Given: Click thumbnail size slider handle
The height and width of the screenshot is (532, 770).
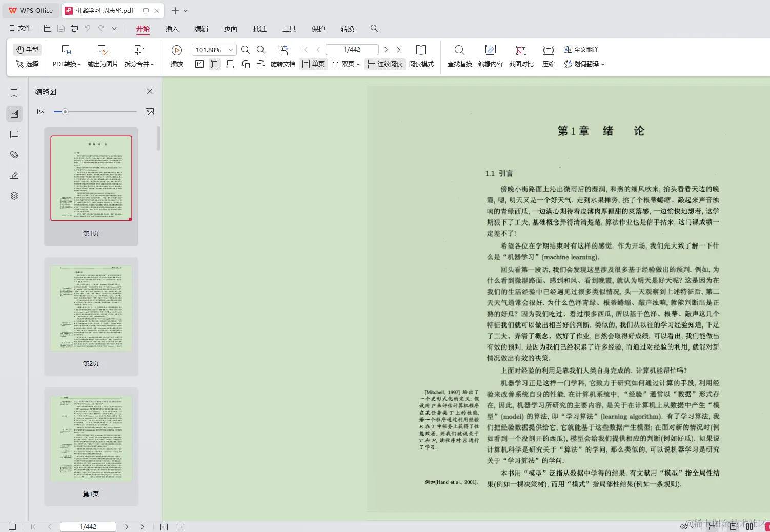Looking at the screenshot, I should (x=65, y=112).
